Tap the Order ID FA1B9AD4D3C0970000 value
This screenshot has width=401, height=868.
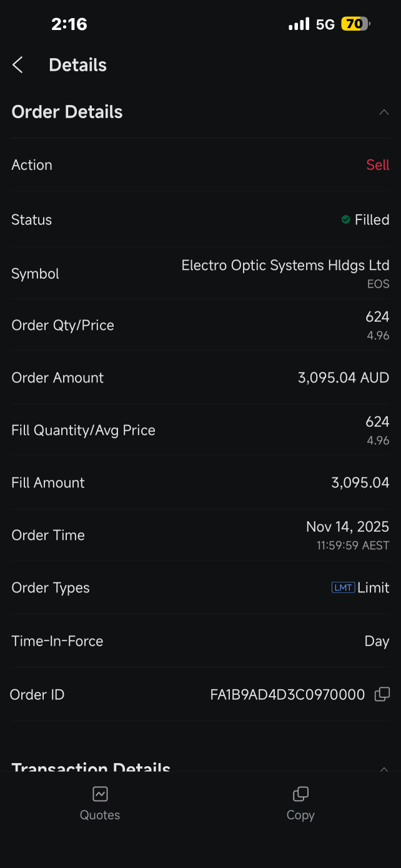287,695
